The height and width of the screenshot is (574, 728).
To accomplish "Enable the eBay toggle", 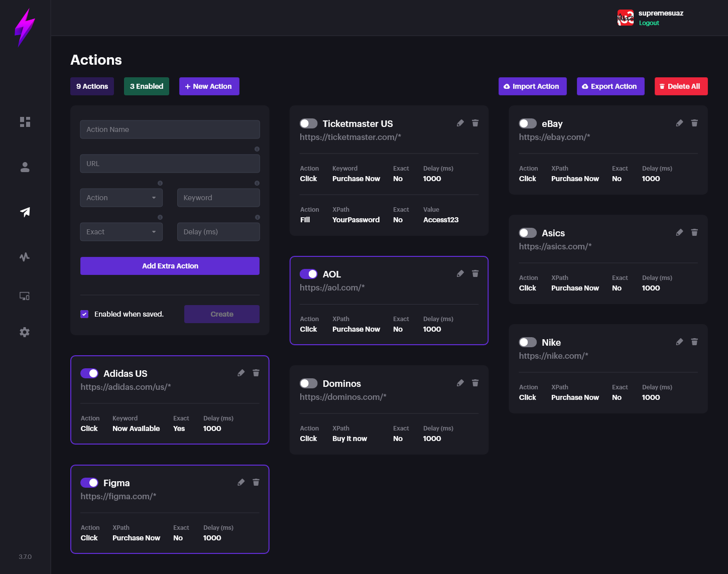I will pyautogui.click(x=528, y=123).
